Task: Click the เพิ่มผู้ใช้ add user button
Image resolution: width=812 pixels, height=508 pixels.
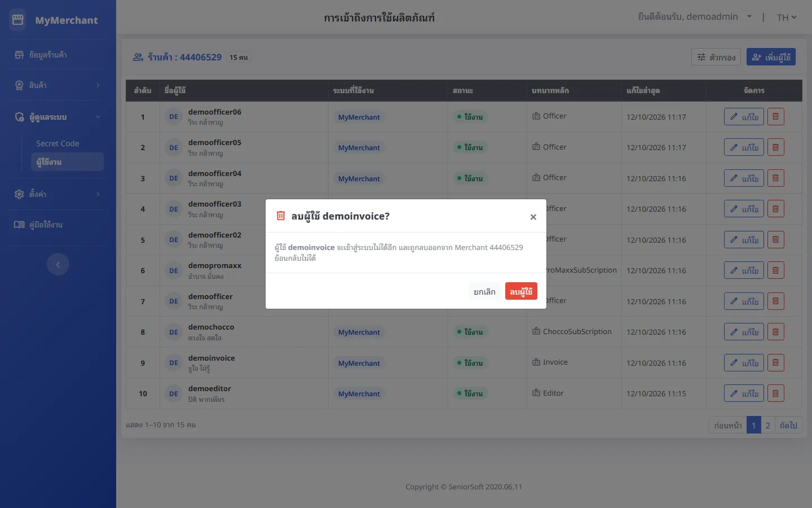Action: coord(771,57)
